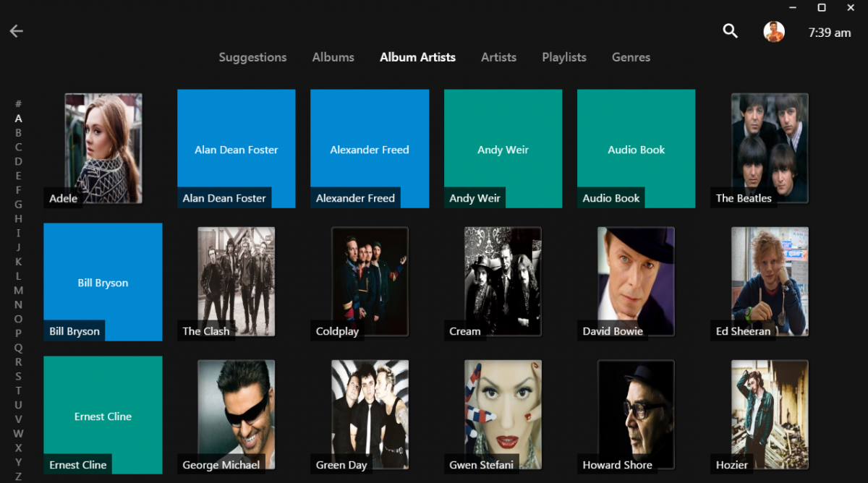
Task: Open the user profile avatar
Action: 774,32
